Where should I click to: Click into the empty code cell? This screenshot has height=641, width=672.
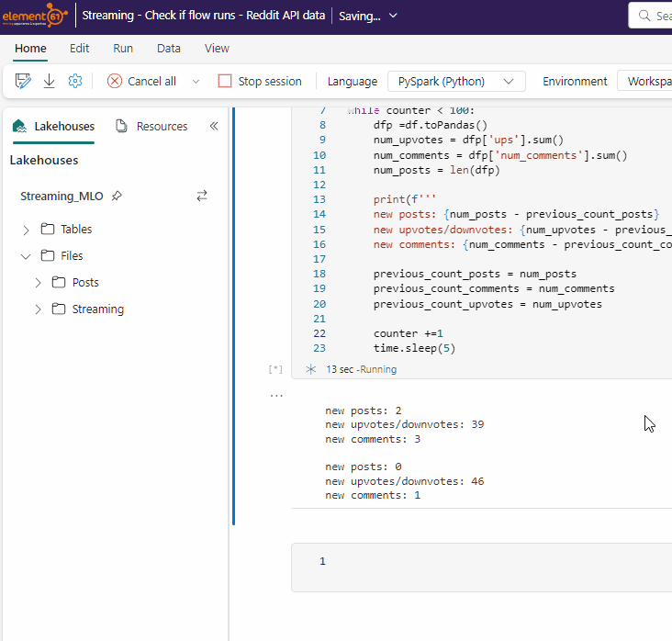496,561
